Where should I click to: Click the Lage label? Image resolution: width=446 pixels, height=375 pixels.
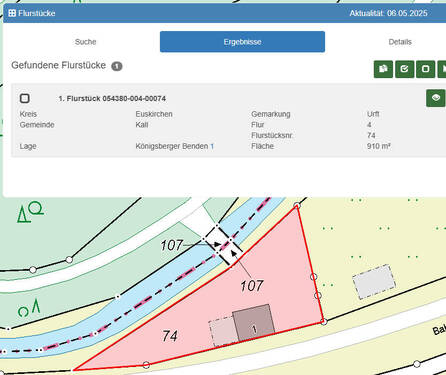point(28,146)
